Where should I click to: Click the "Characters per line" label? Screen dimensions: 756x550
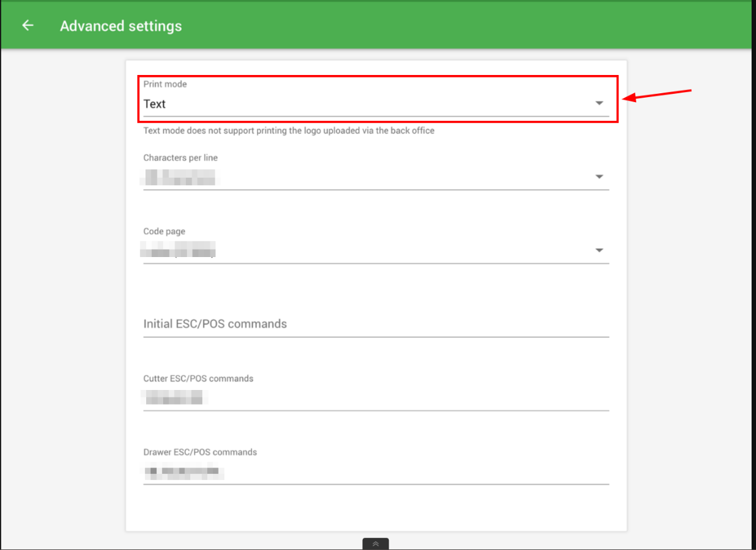point(180,158)
